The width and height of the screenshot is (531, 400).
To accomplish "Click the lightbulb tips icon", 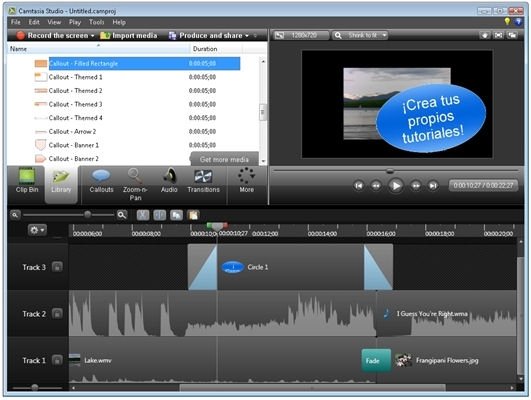I will tap(507, 22).
